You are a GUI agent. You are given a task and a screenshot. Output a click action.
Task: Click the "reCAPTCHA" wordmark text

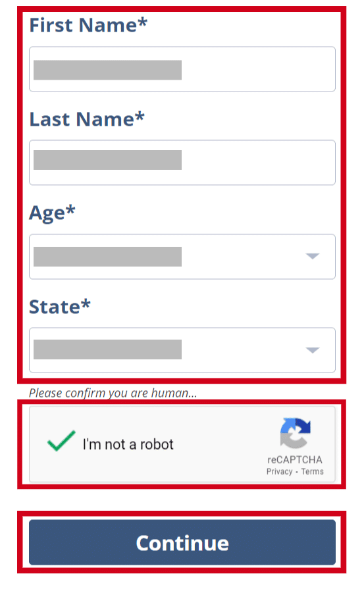coord(295,460)
